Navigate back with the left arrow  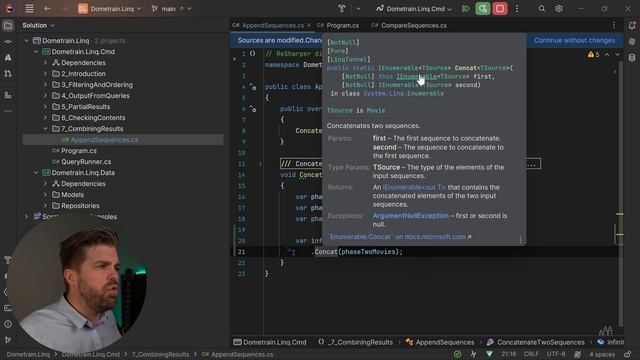click(x=47, y=9)
